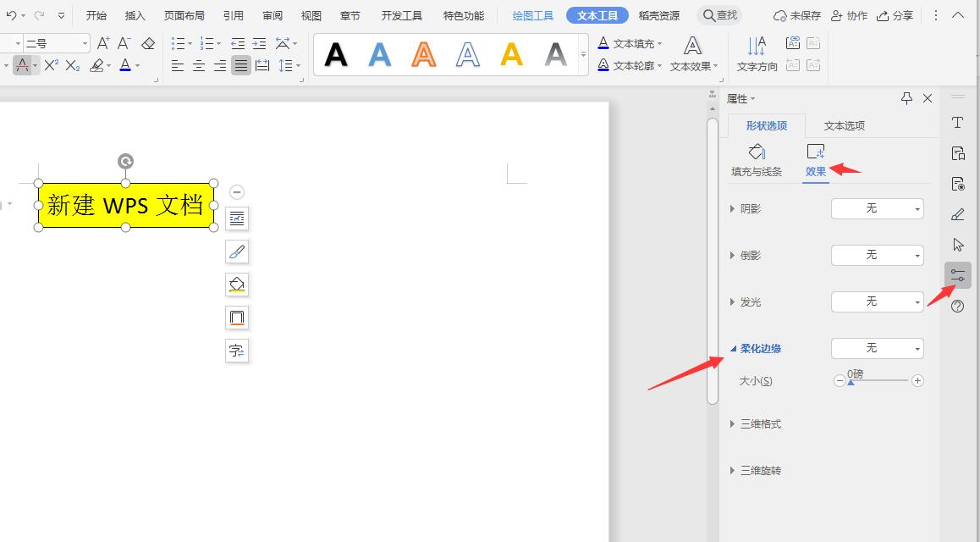Open the 阴影 effect dropdown
980x542 pixels.
[x=877, y=208]
